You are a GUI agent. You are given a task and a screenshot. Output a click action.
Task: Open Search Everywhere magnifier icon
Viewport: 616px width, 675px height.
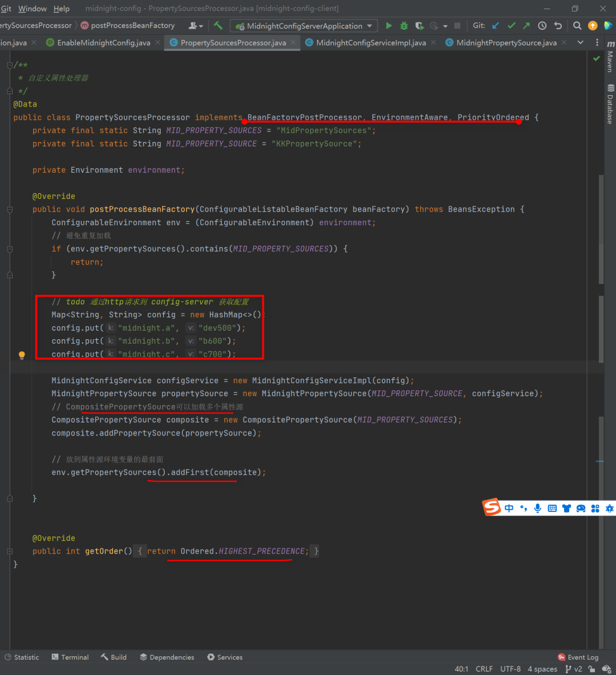pyautogui.click(x=577, y=26)
